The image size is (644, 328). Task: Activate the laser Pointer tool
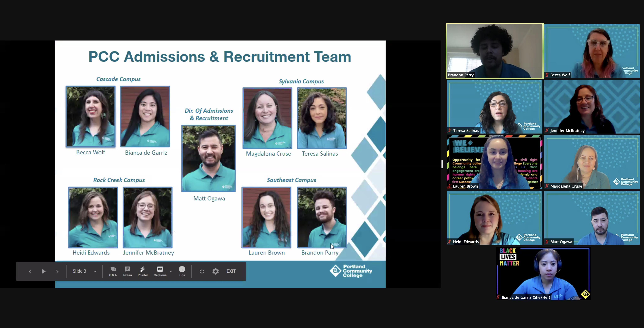click(142, 271)
